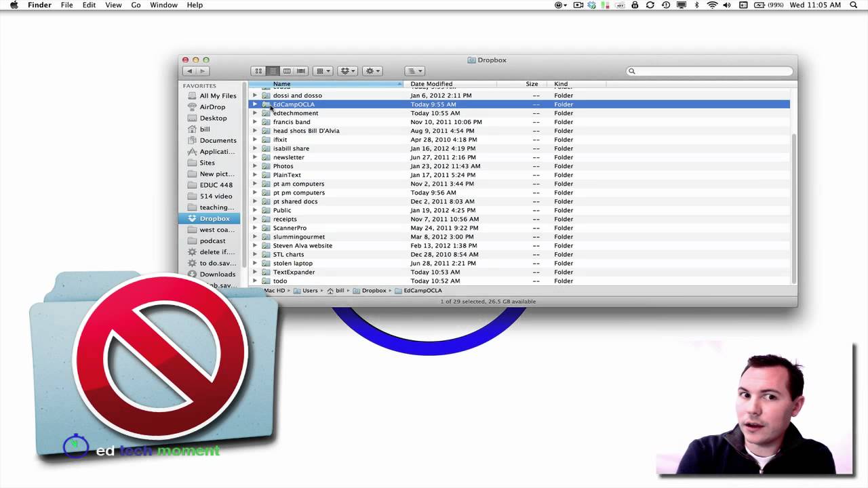Open the Finder menu
Viewport: 868px width, 488px height.
point(39,5)
